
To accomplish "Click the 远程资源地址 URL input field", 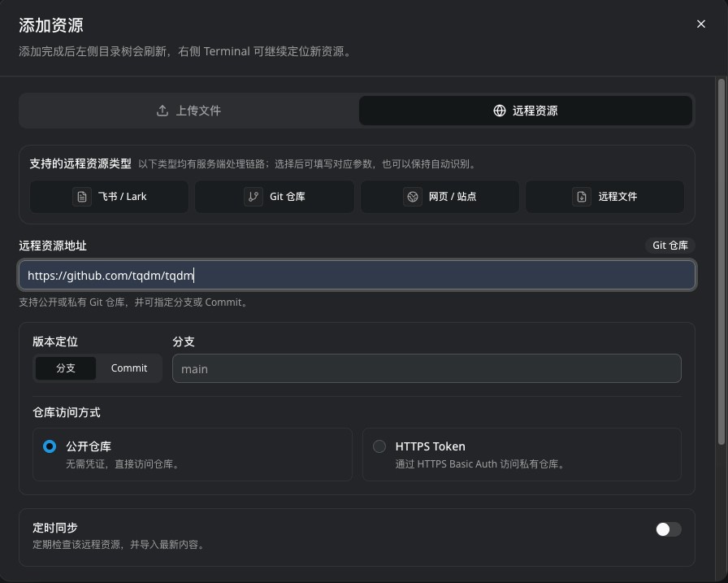I will click(x=357, y=276).
